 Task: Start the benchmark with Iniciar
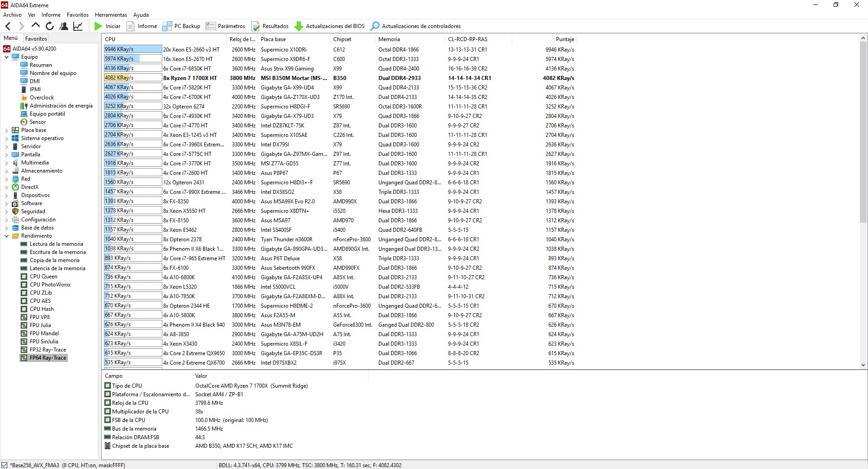[107, 26]
